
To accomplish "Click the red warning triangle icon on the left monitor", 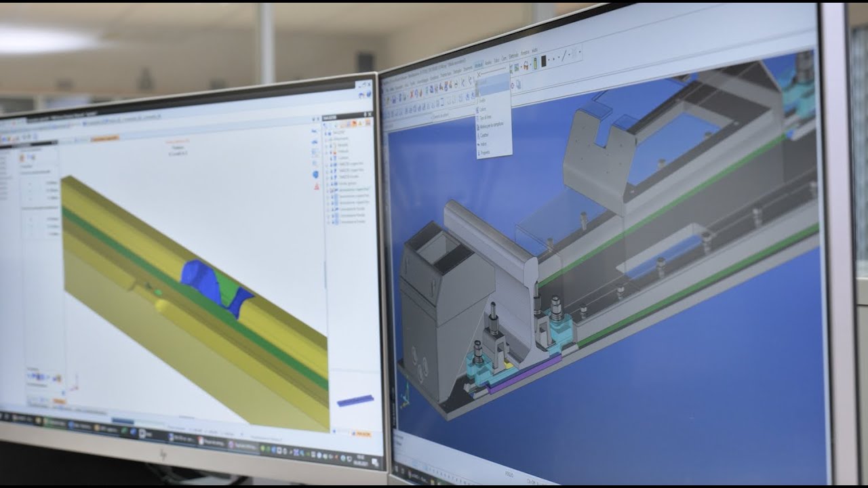I will [x=317, y=186].
